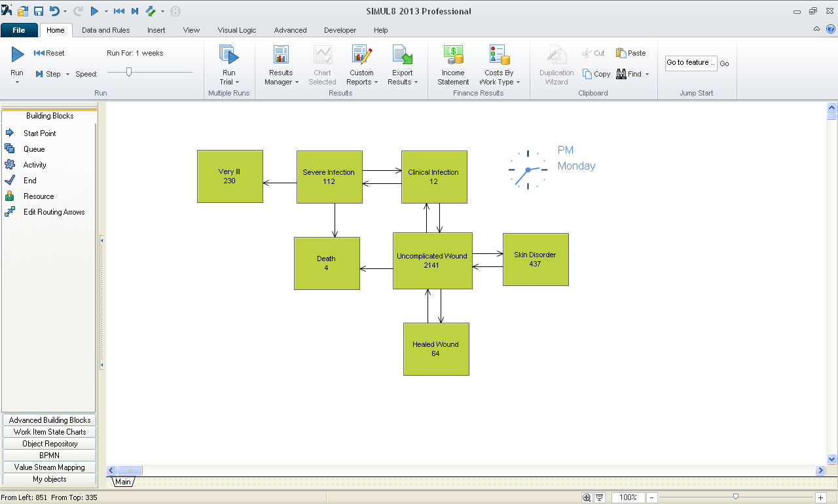Click the Reset button
The height and width of the screenshot is (504, 838).
pyautogui.click(x=49, y=53)
